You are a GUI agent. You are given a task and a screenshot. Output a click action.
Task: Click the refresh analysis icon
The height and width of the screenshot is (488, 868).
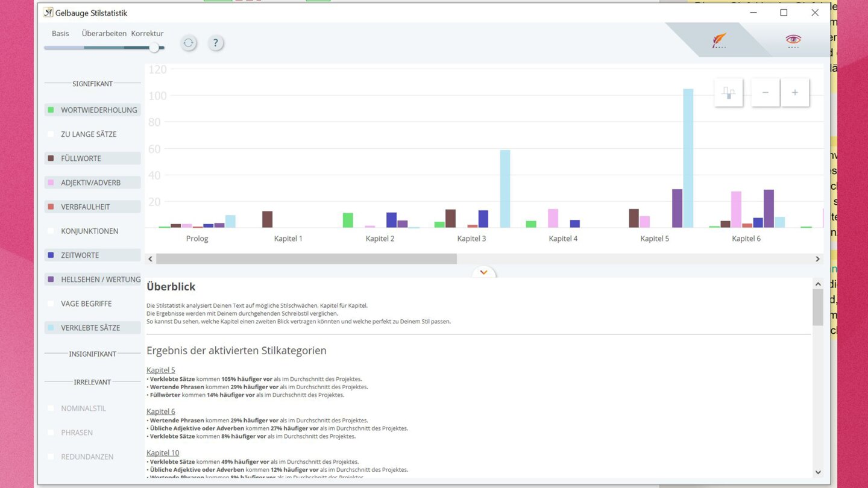[x=189, y=43]
